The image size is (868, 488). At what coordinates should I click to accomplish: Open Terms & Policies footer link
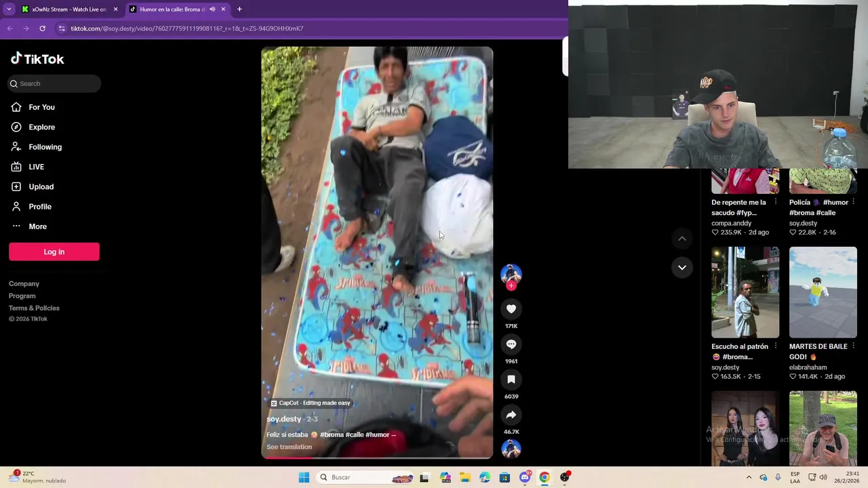click(34, 308)
